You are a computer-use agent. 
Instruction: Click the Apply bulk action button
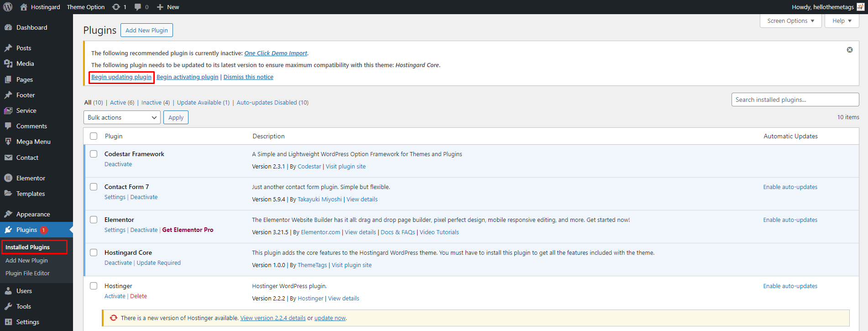[x=176, y=117]
